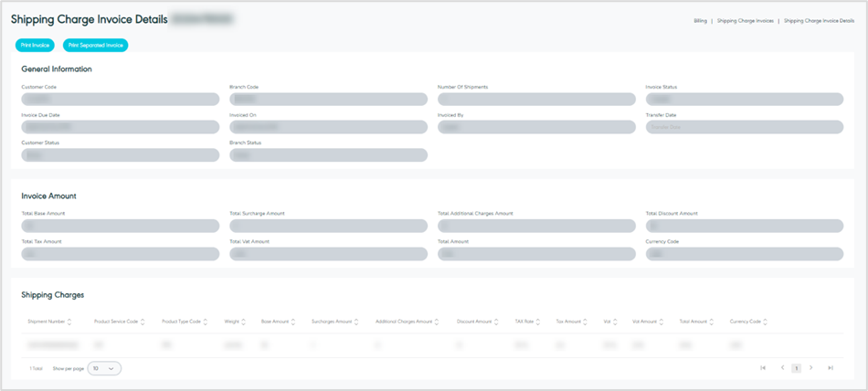The image size is (868, 391).
Task: Go to the next page arrow
Action: pos(811,367)
